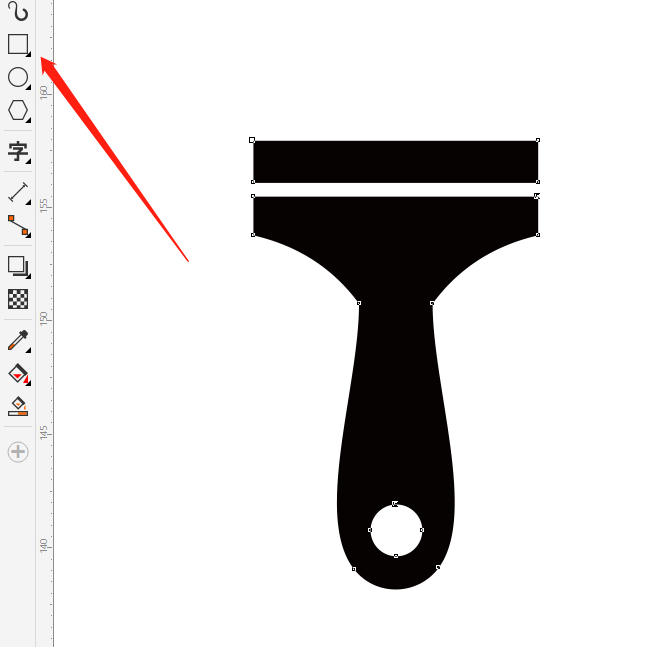
Task: Select left node of the circular hole
Action: [x=370, y=530]
